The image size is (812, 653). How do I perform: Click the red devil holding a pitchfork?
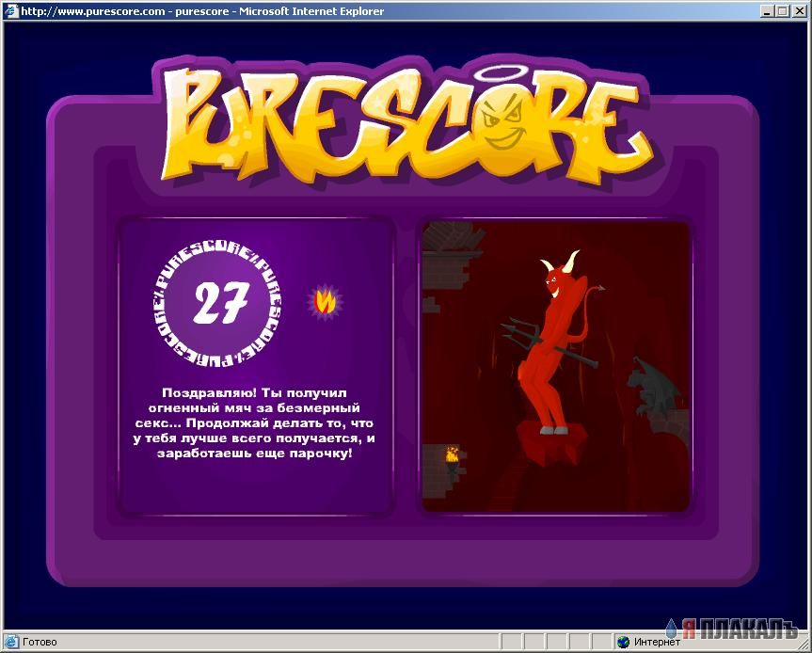553,342
